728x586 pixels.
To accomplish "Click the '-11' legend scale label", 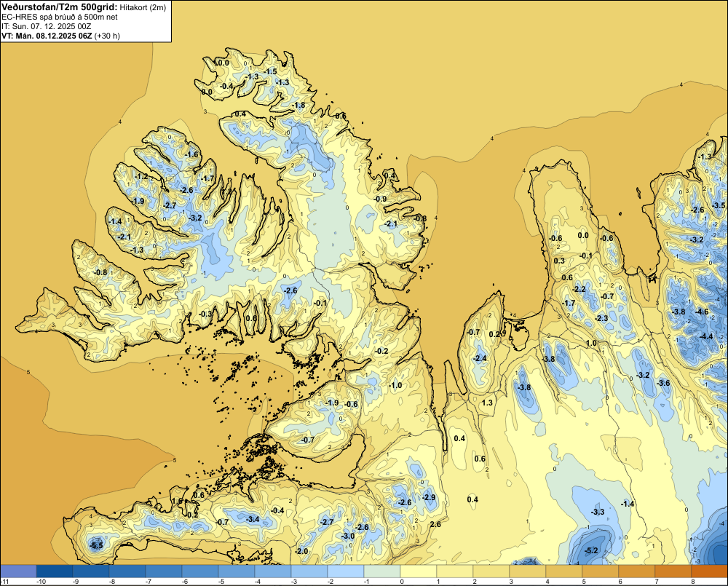I will pyautogui.click(x=5, y=582).
